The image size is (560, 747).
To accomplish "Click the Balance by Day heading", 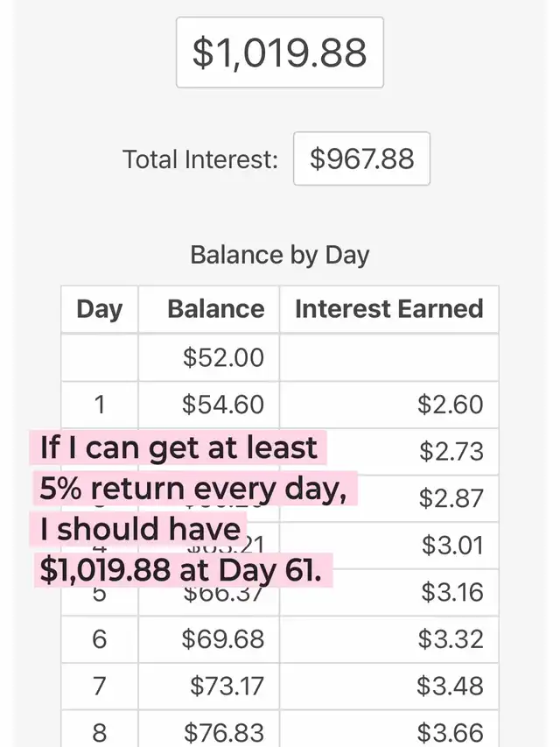I will [x=280, y=255].
